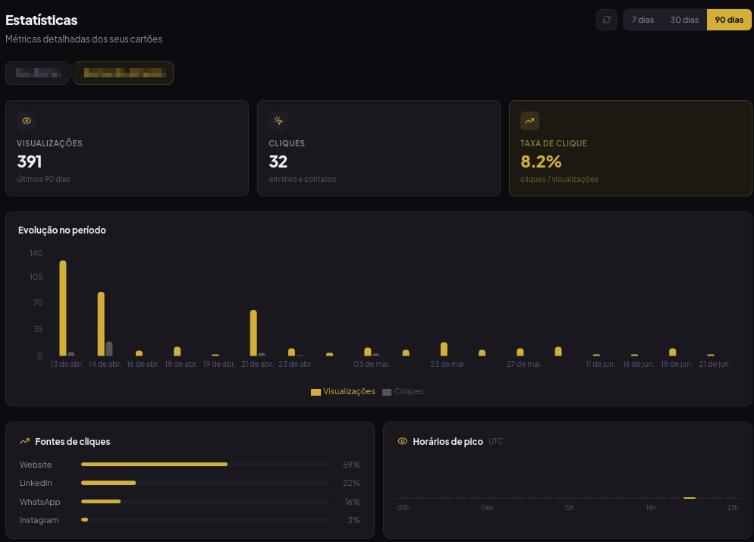Screen dimensions: 754x542
Task: Click the LinkedIn source label
Action: click(36, 483)
